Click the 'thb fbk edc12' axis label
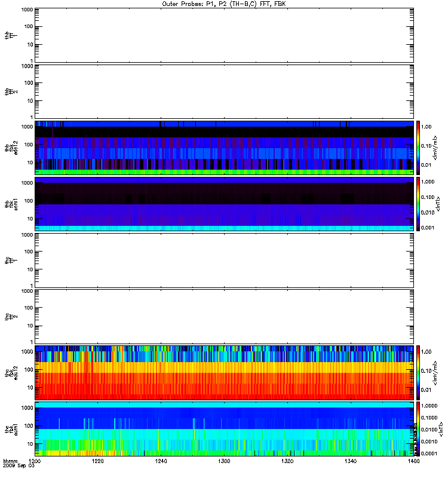Screen dimensions: 448x478 (x=11, y=148)
